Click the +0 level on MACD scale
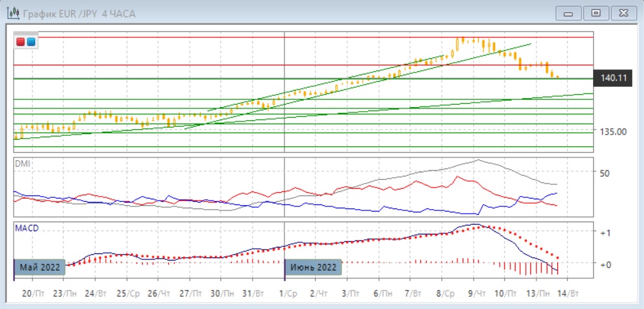Viewport: 644px width, 309px height. 605,265
